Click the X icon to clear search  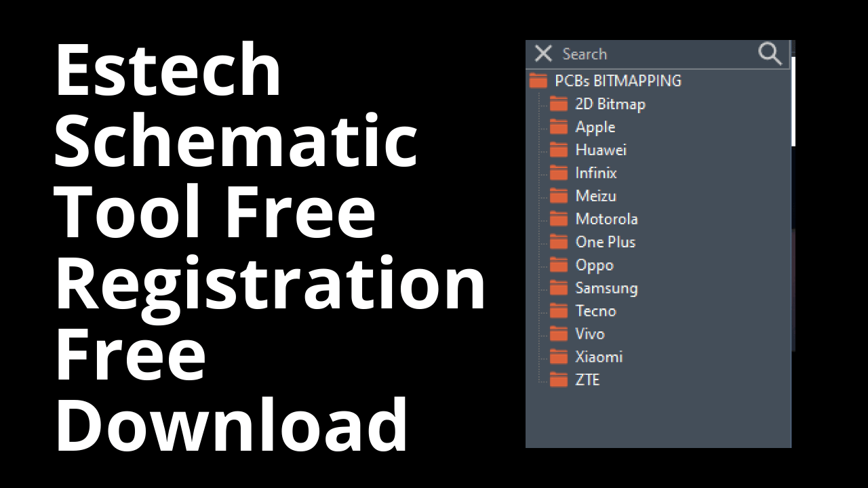pos(543,54)
